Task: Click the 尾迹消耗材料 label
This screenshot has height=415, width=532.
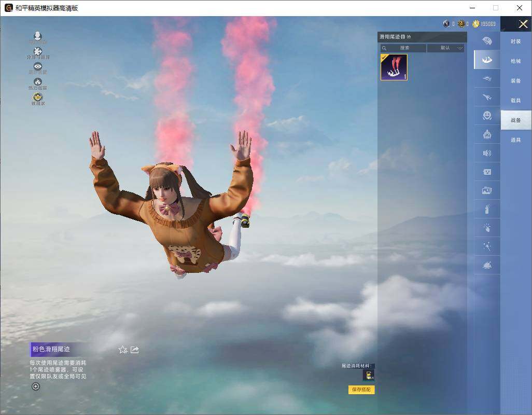Action: 357,366
